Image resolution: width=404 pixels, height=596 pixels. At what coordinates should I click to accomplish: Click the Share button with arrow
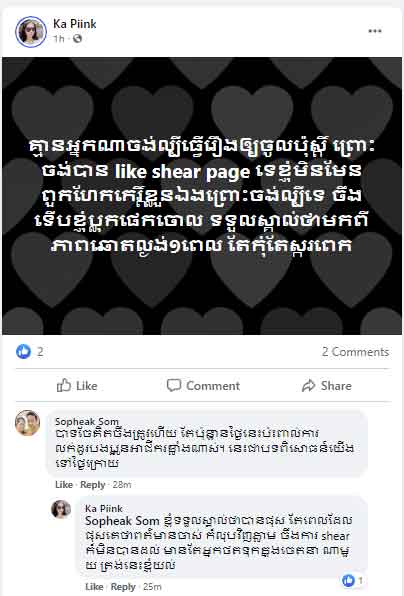[326, 385]
